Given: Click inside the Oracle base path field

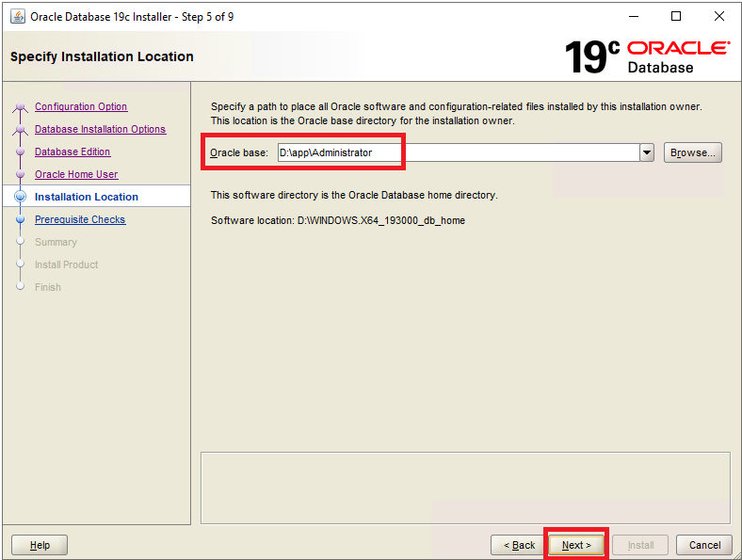Looking at the screenshot, I should 458,152.
